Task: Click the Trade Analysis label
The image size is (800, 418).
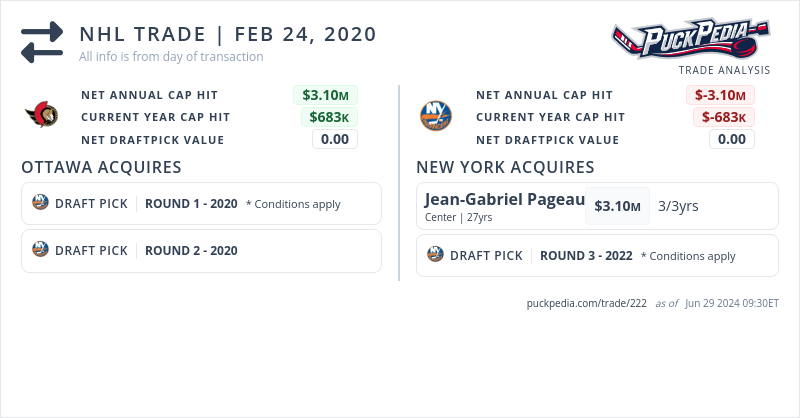Action: click(724, 70)
